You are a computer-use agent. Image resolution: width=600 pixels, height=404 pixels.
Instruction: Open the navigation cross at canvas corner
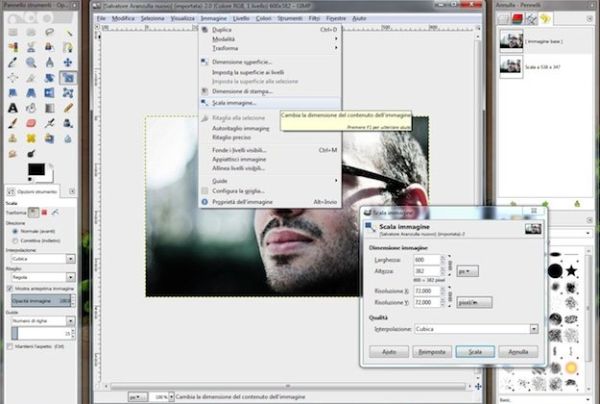478,386
